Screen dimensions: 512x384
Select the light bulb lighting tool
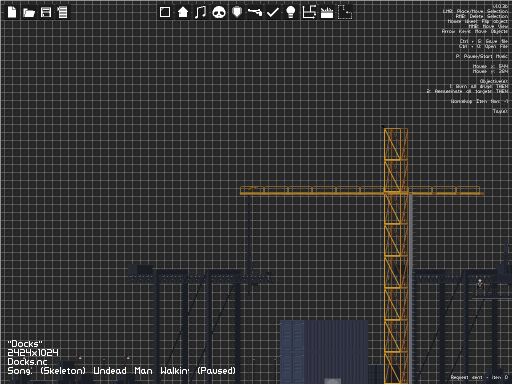coord(291,12)
